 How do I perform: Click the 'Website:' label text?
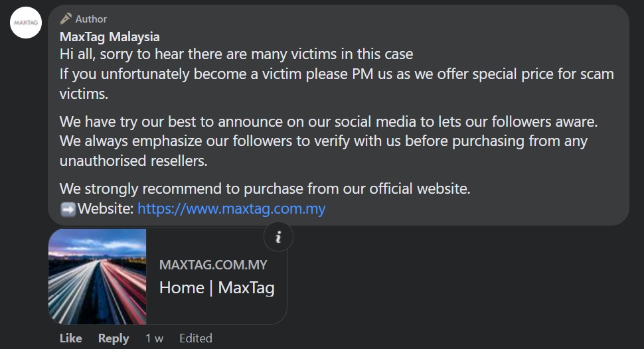point(106,210)
